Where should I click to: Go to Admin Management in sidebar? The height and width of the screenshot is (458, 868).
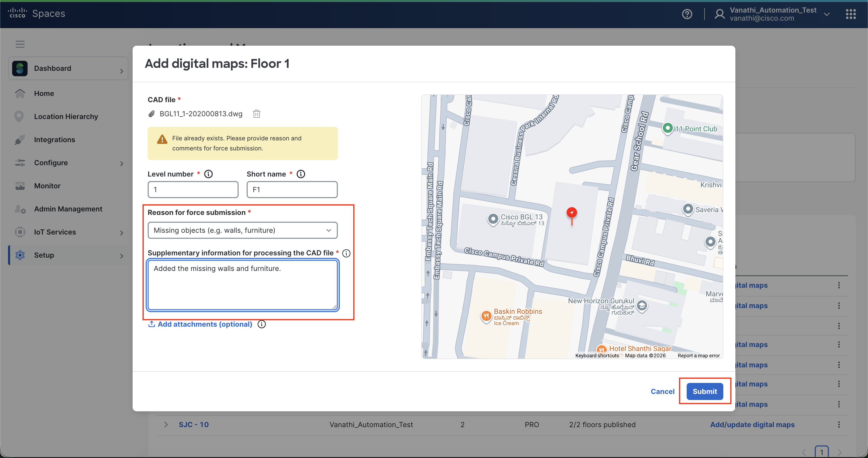pyautogui.click(x=68, y=209)
